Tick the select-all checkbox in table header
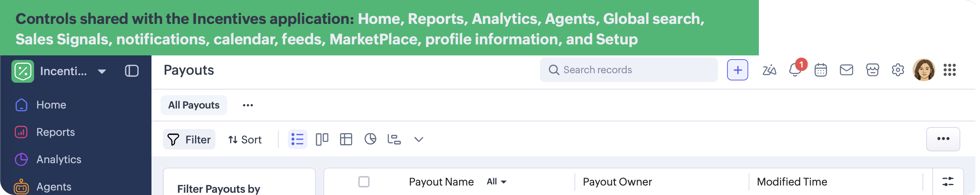980x195 pixels. coord(364,182)
